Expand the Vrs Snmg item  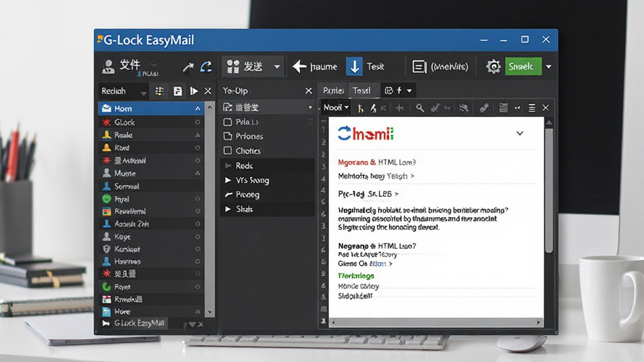click(228, 180)
